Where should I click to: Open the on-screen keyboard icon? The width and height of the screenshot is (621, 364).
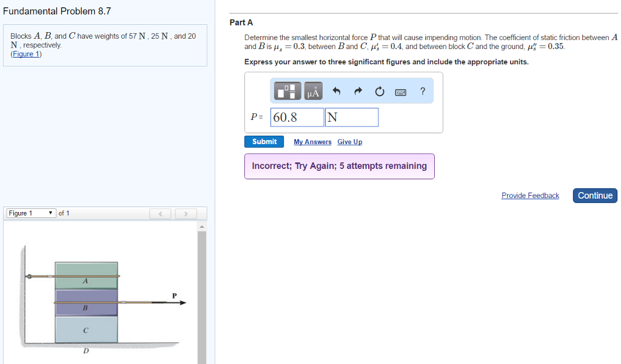(400, 91)
